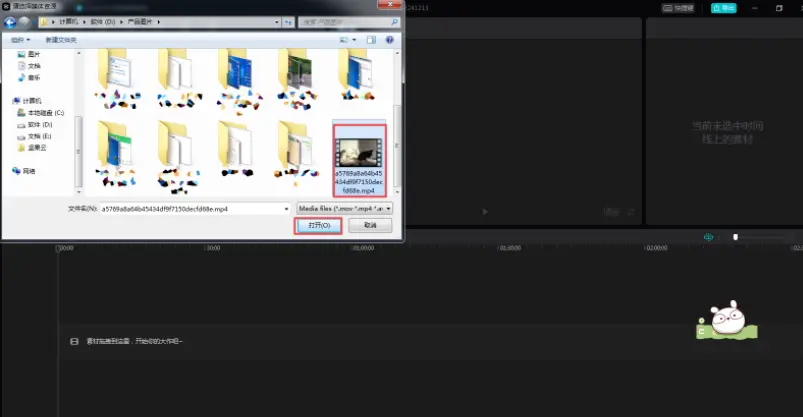Click the magnifier icon in the search box

394,22
